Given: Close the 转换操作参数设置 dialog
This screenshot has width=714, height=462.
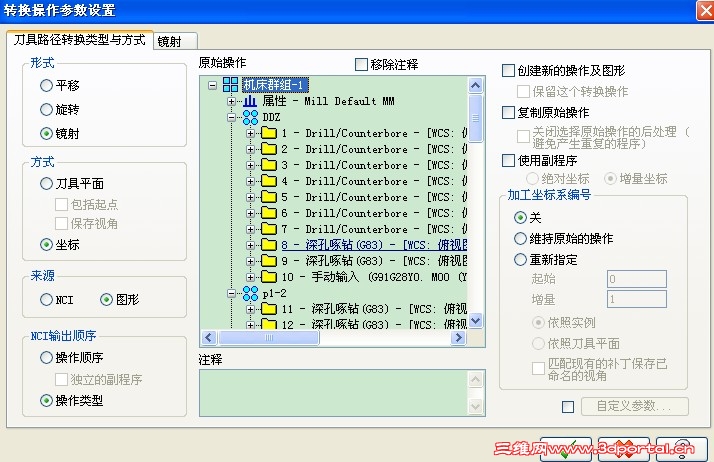Looking at the screenshot, I should point(705,10).
